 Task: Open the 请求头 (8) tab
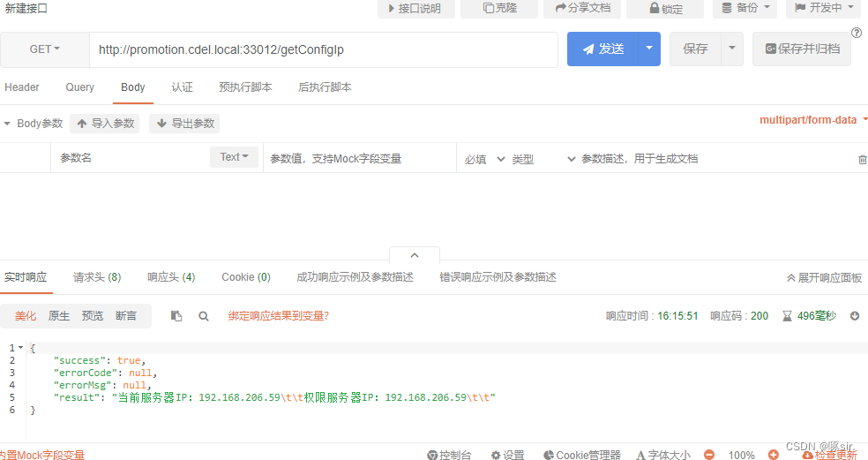97,277
